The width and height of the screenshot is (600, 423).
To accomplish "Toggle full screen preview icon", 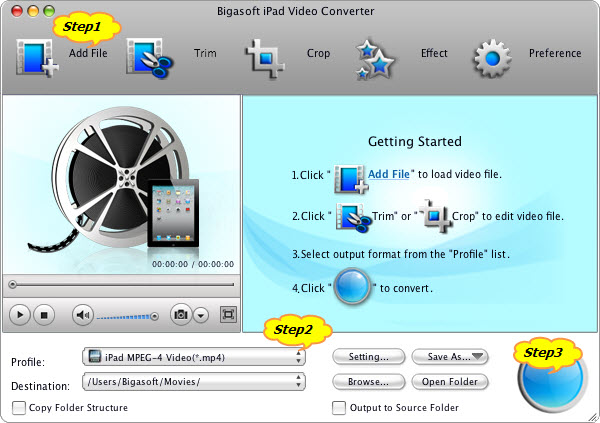I will 228,315.
